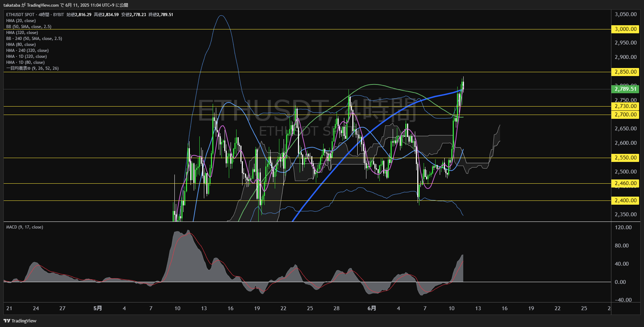The width and height of the screenshot is (644, 327).
Task: Select the 一目均衡表 (9, 26, 52, 26) legend
Action: [x=32, y=68]
